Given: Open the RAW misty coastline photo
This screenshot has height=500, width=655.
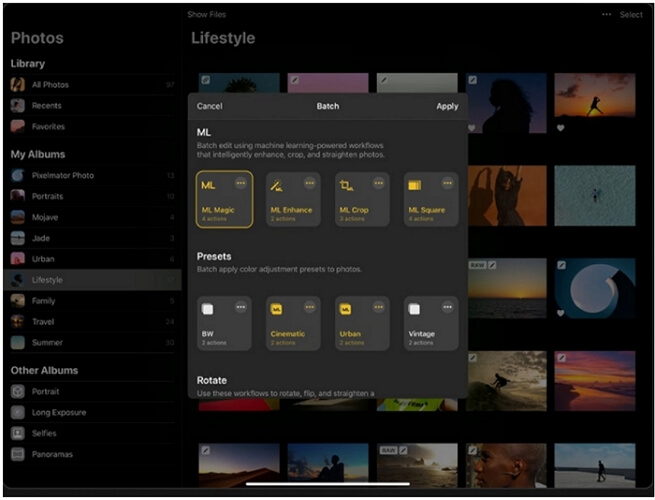Looking at the screenshot, I should (x=417, y=465).
